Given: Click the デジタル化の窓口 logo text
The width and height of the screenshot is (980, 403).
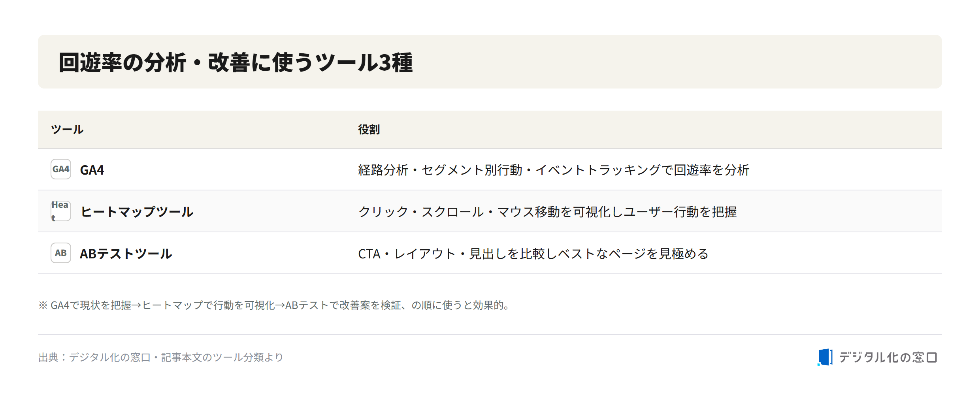Looking at the screenshot, I should coord(888,358).
